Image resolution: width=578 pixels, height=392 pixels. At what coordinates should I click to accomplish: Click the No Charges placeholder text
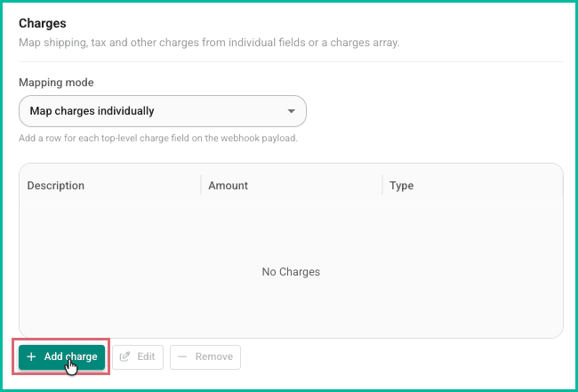point(291,272)
